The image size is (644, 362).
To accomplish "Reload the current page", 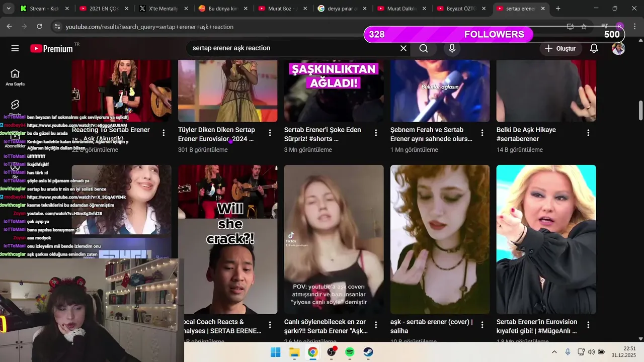I will point(39,27).
